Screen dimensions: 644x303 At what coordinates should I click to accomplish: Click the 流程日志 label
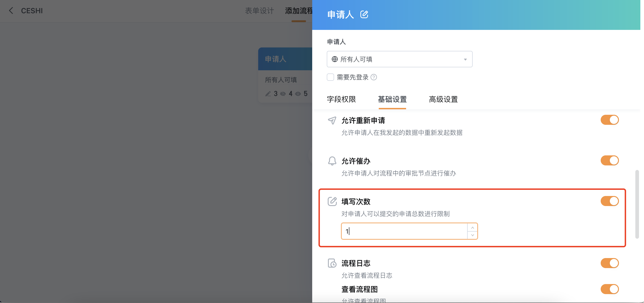pos(356,263)
